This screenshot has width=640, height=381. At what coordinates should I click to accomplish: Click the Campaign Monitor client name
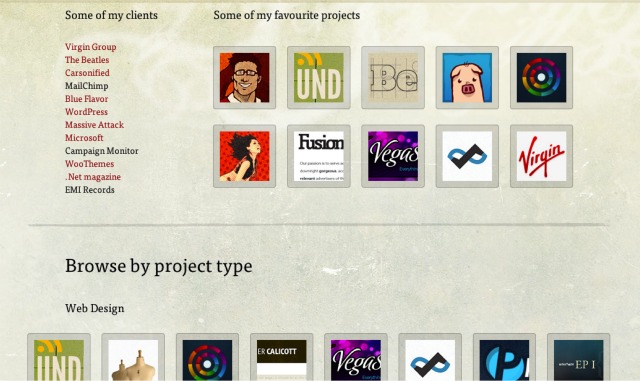tap(102, 151)
